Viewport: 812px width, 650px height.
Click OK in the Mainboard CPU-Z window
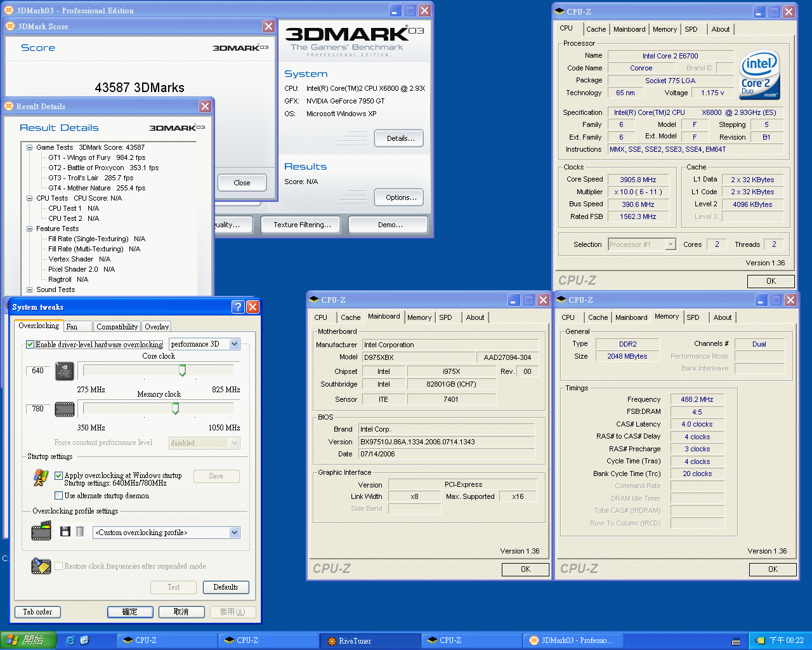click(x=525, y=569)
